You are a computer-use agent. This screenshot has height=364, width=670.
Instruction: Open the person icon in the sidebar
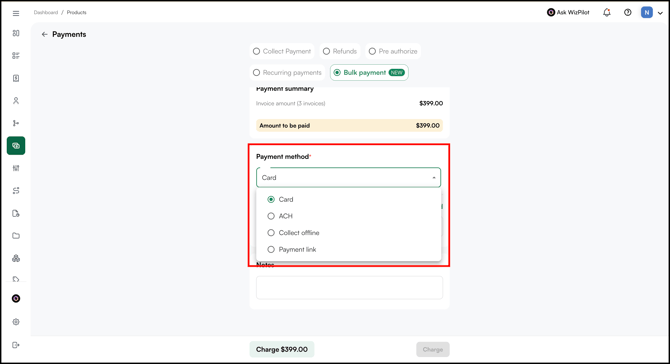click(16, 100)
